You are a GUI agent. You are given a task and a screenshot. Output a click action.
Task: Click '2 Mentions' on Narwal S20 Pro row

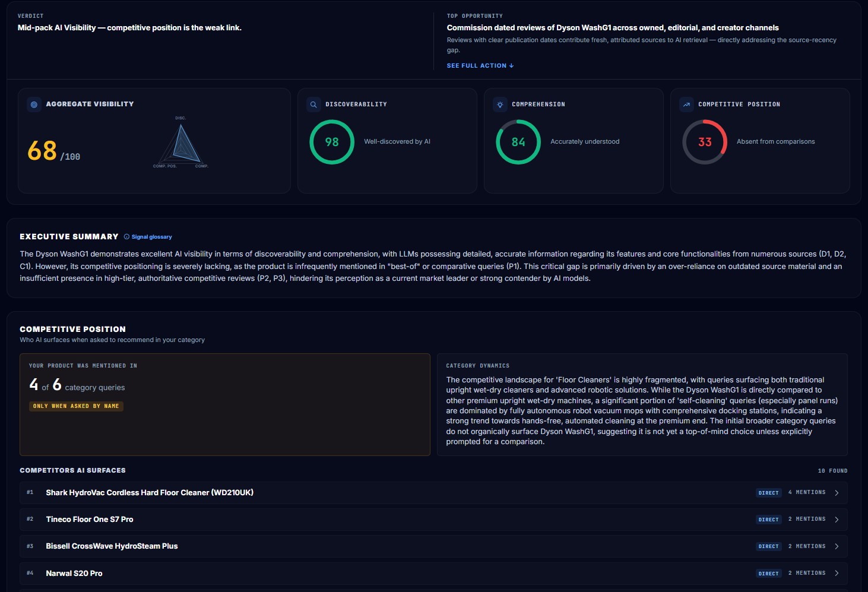807,573
